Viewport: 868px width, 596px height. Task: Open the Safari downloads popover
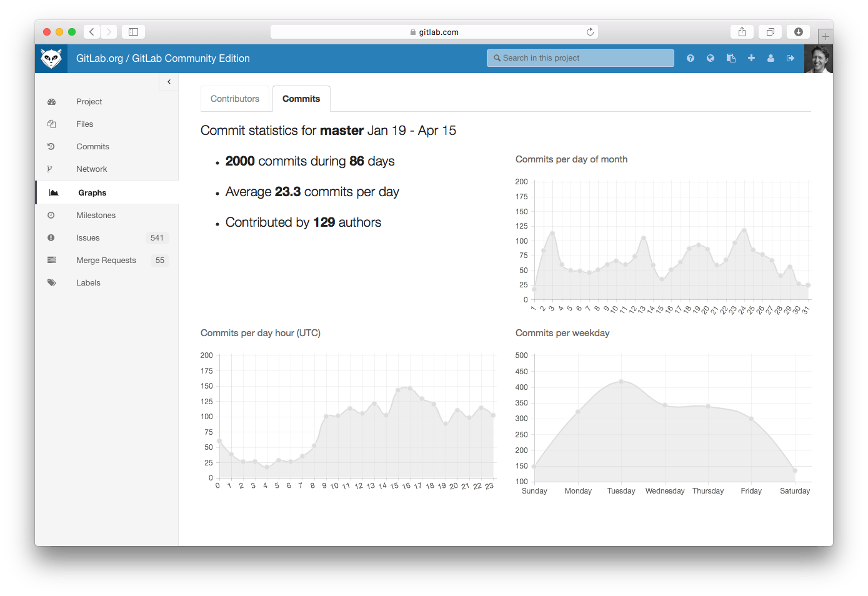tap(798, 31)
